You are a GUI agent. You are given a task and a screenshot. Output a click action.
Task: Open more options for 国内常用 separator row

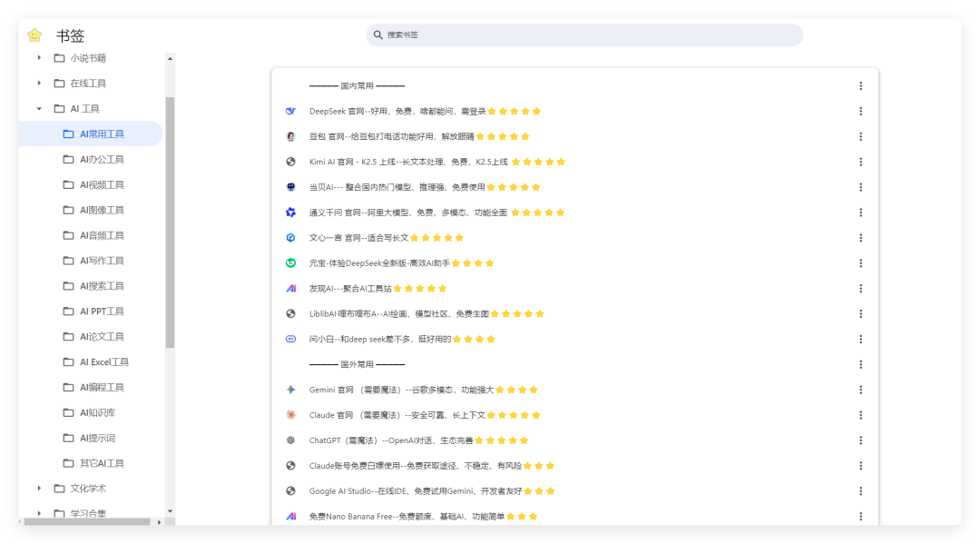point(860,85)
